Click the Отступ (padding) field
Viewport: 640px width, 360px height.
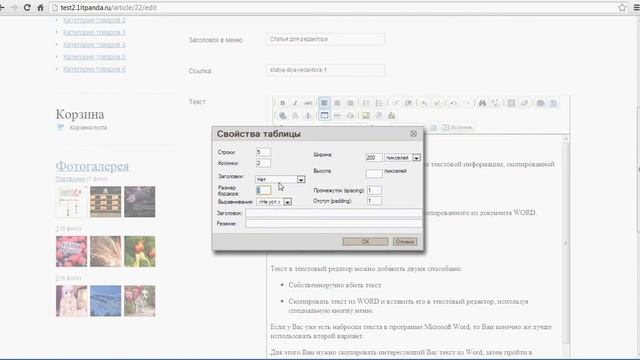coord(374,201)
